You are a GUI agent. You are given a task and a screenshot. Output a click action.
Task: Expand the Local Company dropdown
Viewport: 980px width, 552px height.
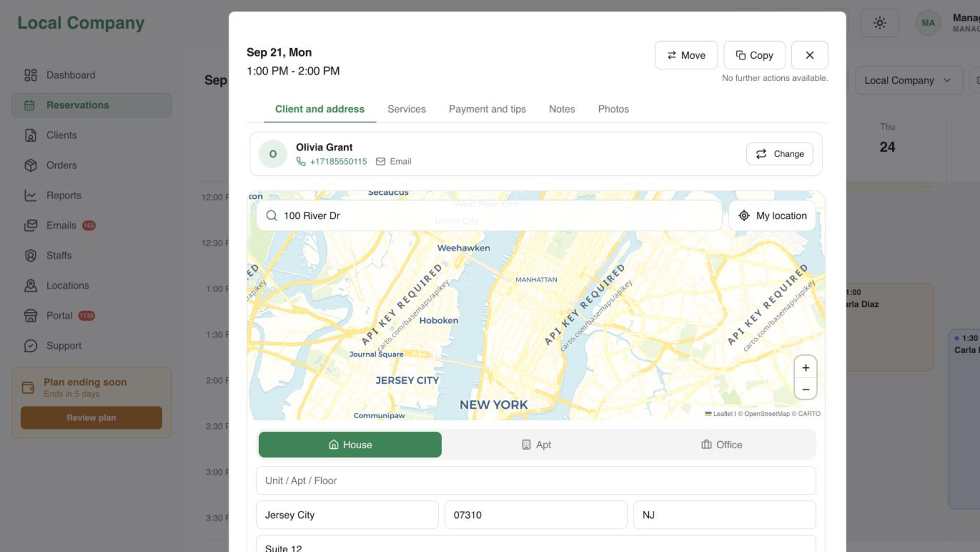(x=908, y=80)
